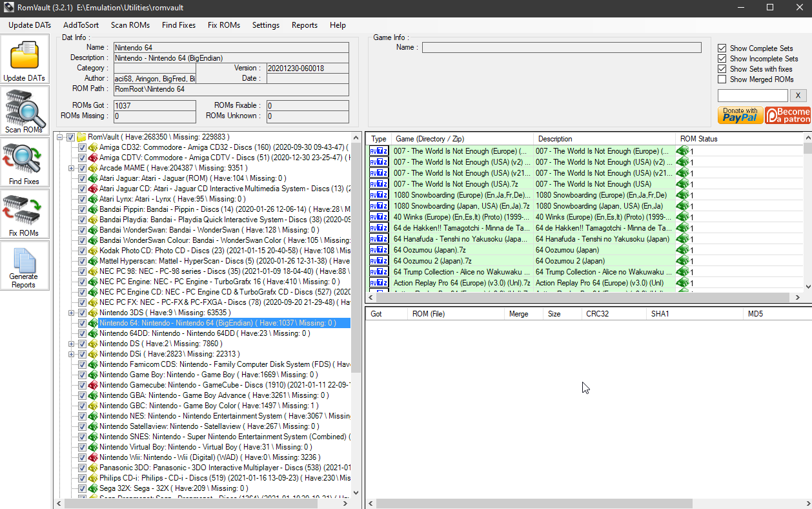Click the Philips CD-i status icon
Viewport: 812px width, 509px height.
click(x=93, y=478)
